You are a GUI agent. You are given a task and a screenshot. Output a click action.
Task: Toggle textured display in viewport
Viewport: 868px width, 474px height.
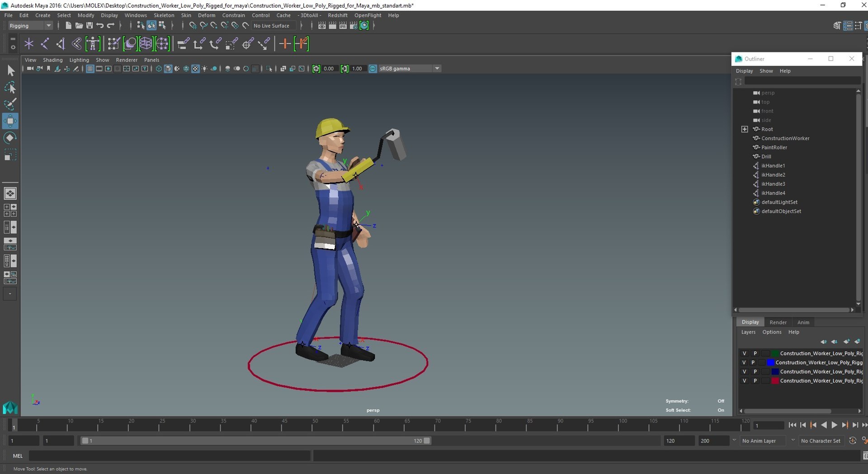click(195, 69)
